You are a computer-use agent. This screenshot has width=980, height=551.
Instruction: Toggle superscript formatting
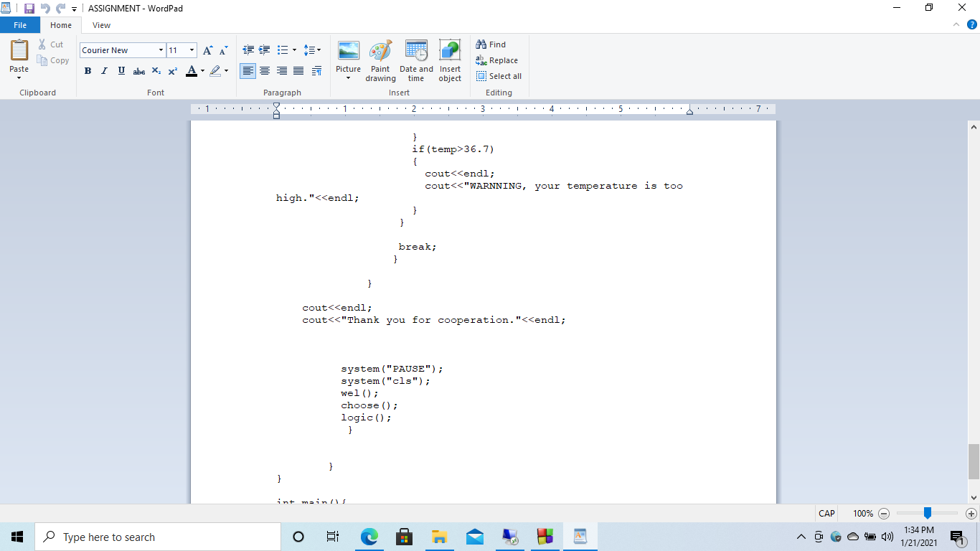173,71
